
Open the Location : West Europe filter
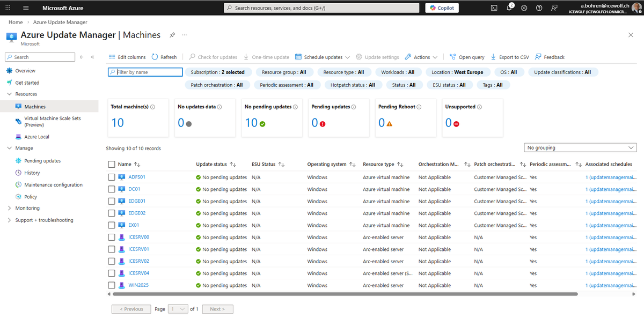[x=457, y=72]
